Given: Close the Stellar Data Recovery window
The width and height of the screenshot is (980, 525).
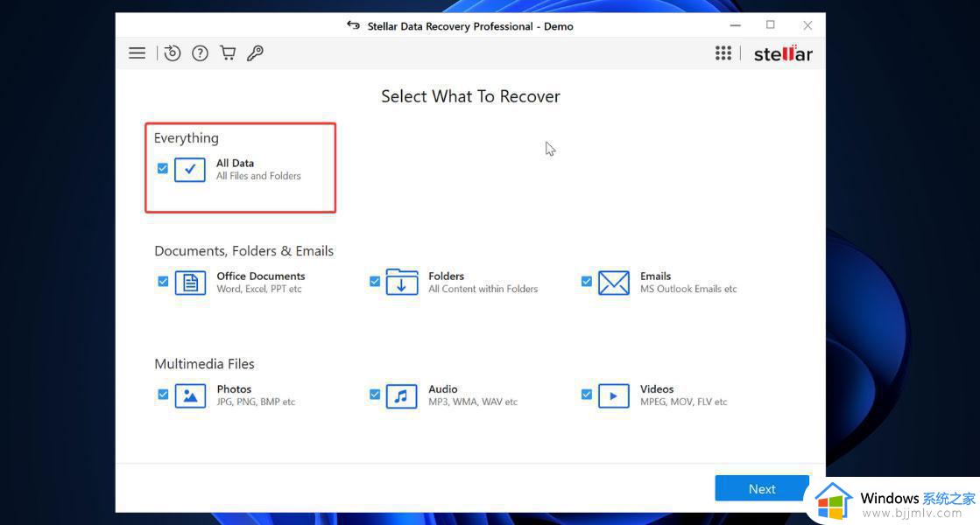Looking at the screenshot, I should (807, 25).
